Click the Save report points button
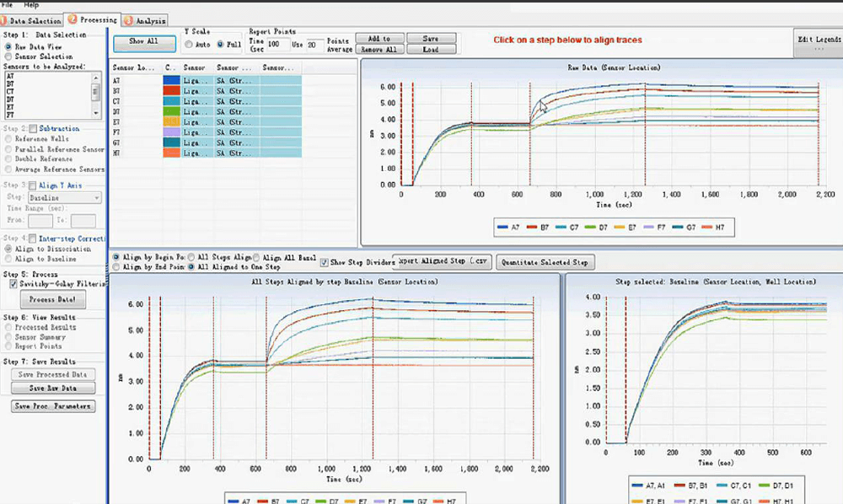Image resolution: width=843 pixels, height=504 pixels. pyautogui.click(x=431, y=39)
